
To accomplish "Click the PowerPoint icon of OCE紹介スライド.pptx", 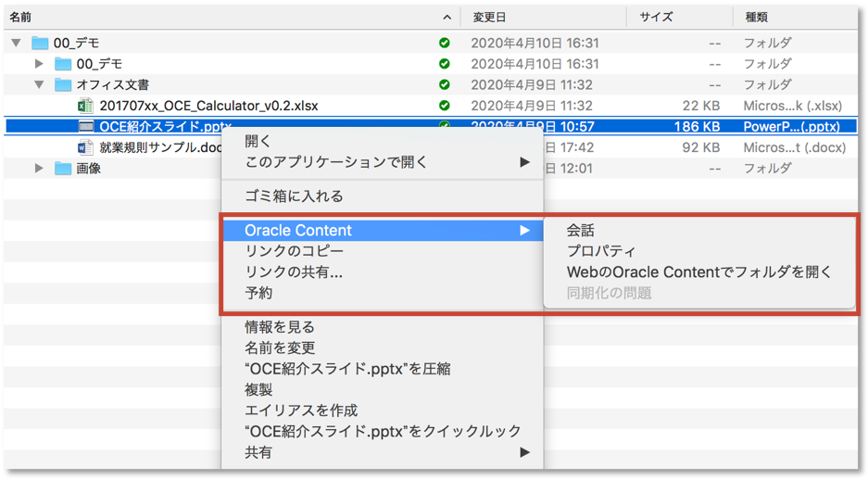I will tap(86, 127).
